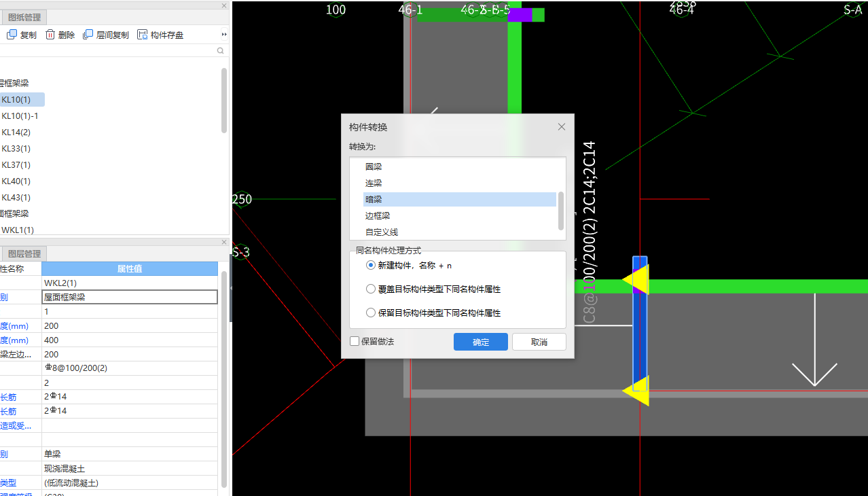Choose 自定义线 in the convert-to list
Image resolution: width=868 pixels, height=496 pixels.
(x=382, y=232)
